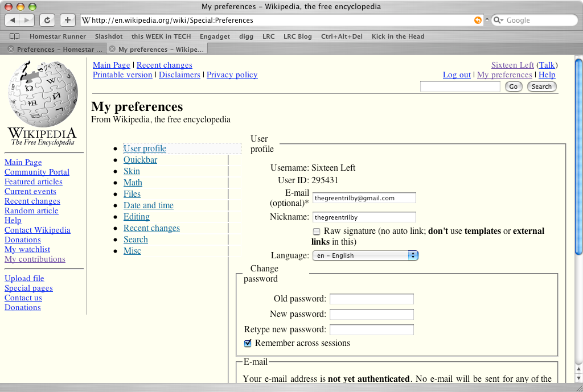The image size is (583, 392).
Task: Click the W favicon in the address bar
Action: click(x=86, y=20)
